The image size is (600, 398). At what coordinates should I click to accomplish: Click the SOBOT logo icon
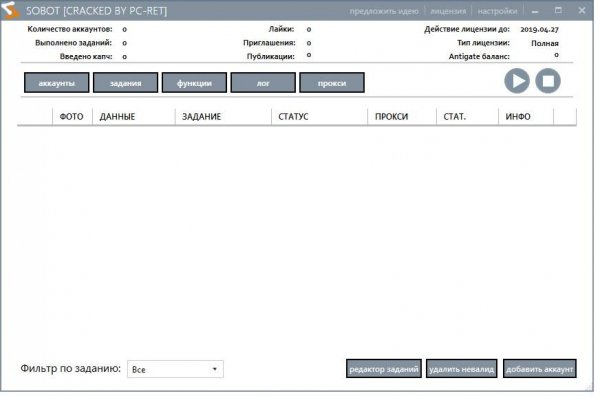click(10, 10)
